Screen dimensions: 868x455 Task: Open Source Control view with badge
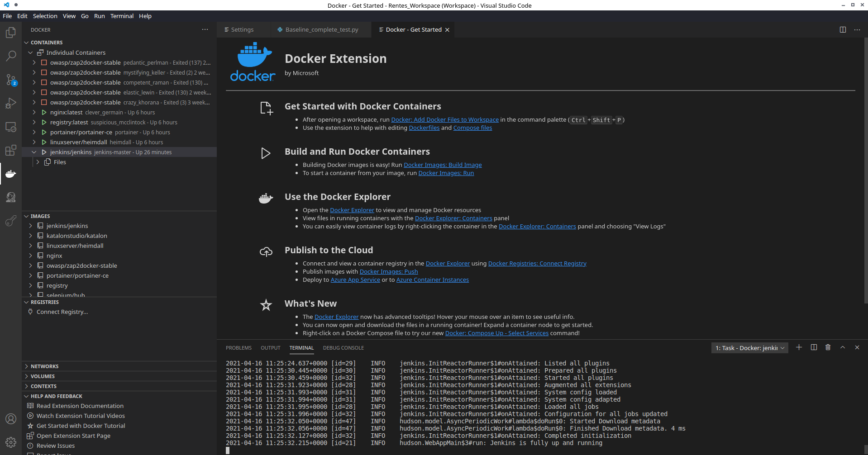pos(11,80)
